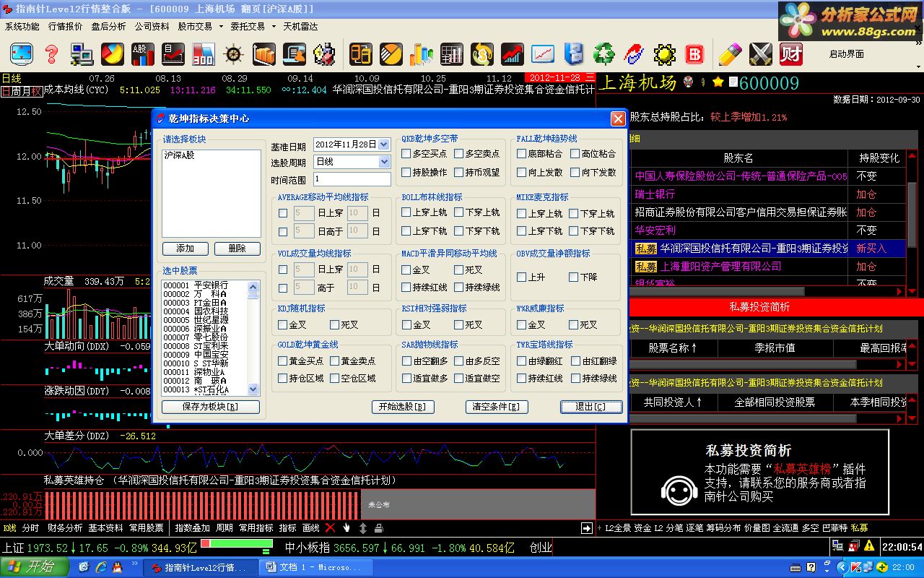924x578 pixels.
Task: Click the 开始选股 button
Action: (402, 407)
